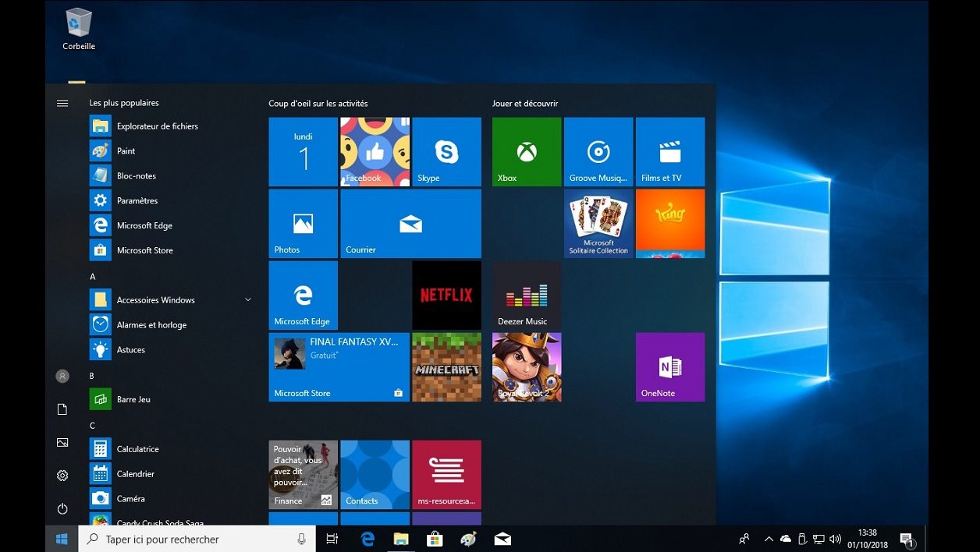Open the King game tile
The image size is (980, 552).
670,224
